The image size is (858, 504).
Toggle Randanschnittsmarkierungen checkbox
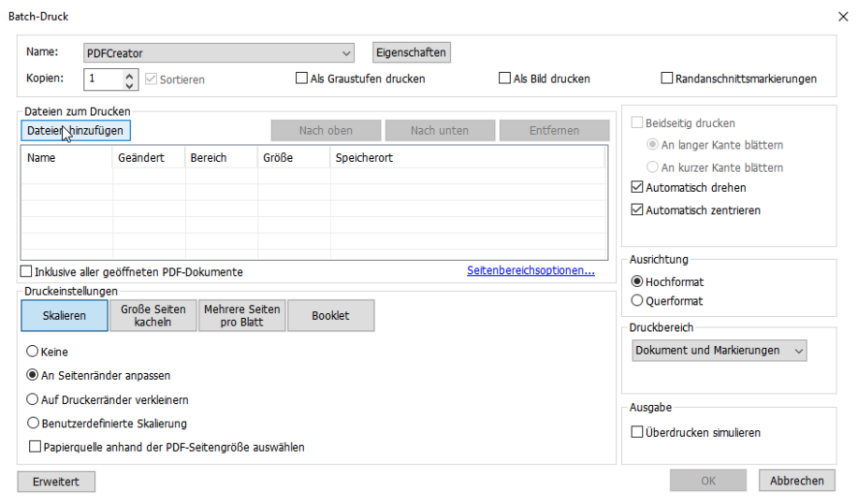(667, 79)
